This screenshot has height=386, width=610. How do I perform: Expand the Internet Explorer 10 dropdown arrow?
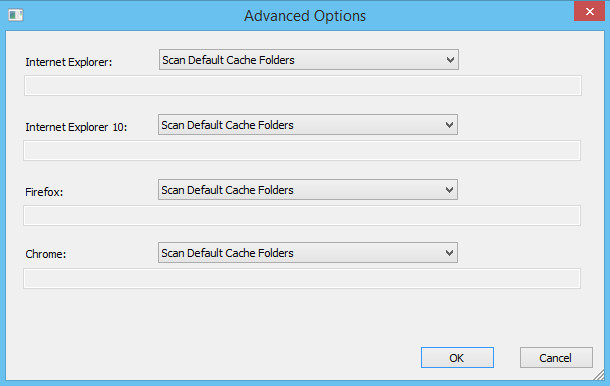[x=449, y=125]
